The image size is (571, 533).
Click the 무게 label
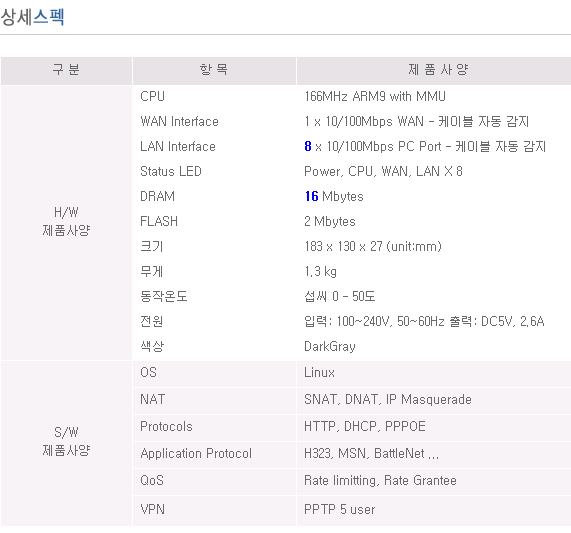pos(151,271)
